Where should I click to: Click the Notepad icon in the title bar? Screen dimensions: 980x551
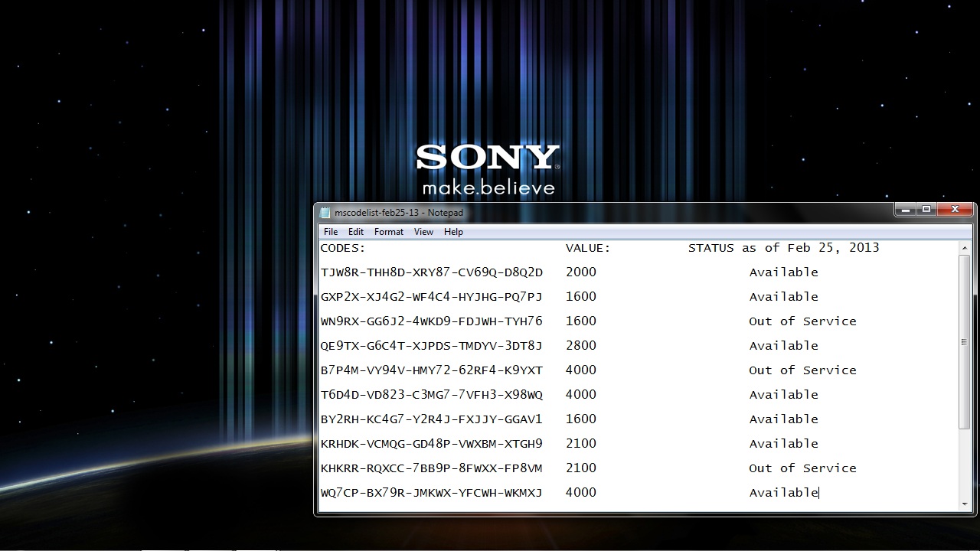[x=325, y=213]
